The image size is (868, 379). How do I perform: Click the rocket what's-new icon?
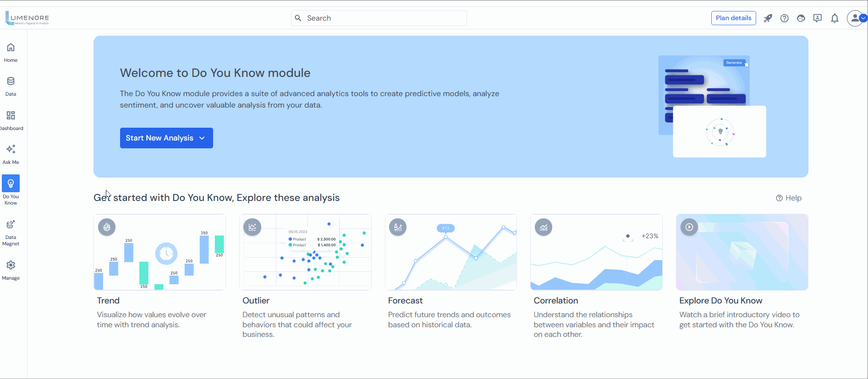(x=768, y=18)
